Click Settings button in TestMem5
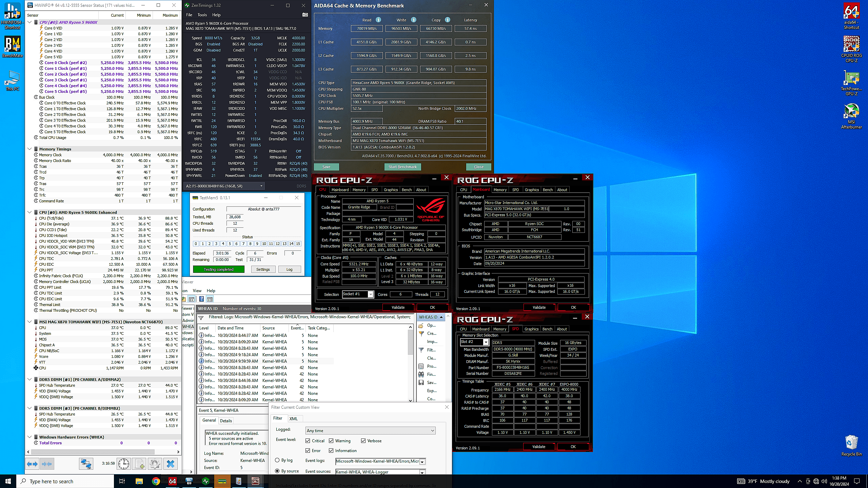 (263, 269)
